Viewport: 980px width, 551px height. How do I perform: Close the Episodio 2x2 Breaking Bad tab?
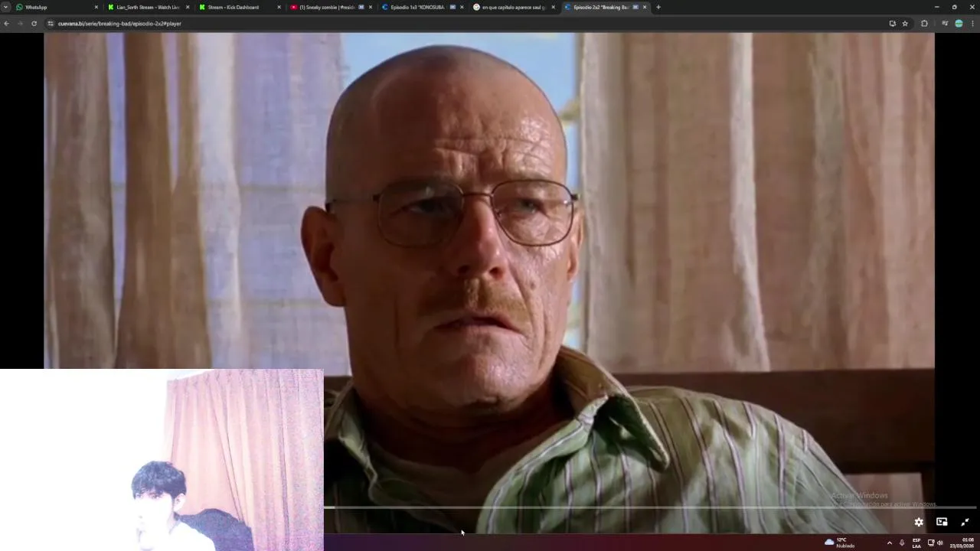point(645,7)
